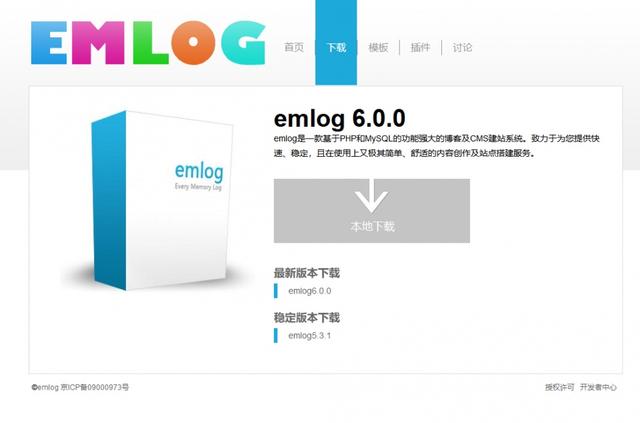This screenshot has height=423, width=640.
Task: Click the blue E in the EMLOG logo
Action: (x=49, y=43)
